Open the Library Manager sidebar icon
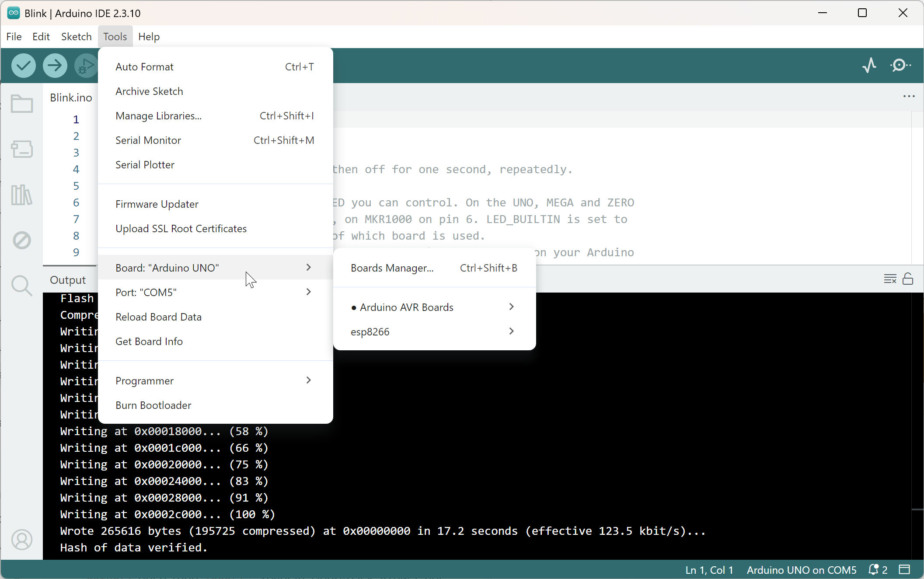 (x=22, y=195)
